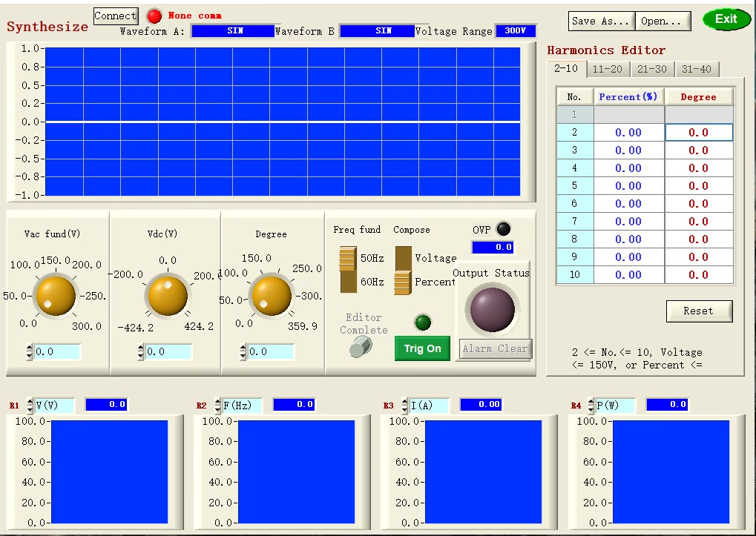Select Degree cell for harmonic No. 3
Viewport: 756px width, 536px height.
699,150
